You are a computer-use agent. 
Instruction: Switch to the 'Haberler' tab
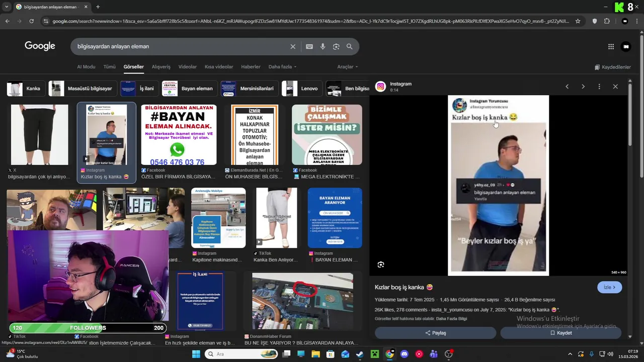tap(251, 67)
